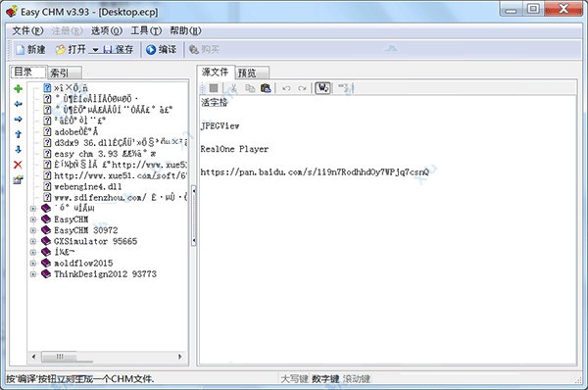Image resolution: width=588 pixels, height=390 pixels.
Task: Select the webengine4.dll tree item
Action: click(88, 186)
